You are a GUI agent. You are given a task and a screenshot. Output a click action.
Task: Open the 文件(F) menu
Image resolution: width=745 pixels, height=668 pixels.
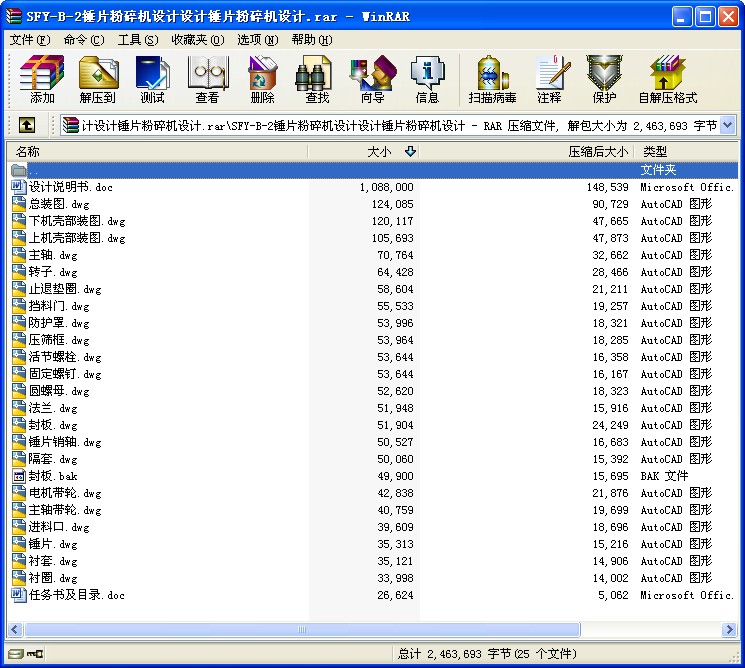(x=29, y=40)
